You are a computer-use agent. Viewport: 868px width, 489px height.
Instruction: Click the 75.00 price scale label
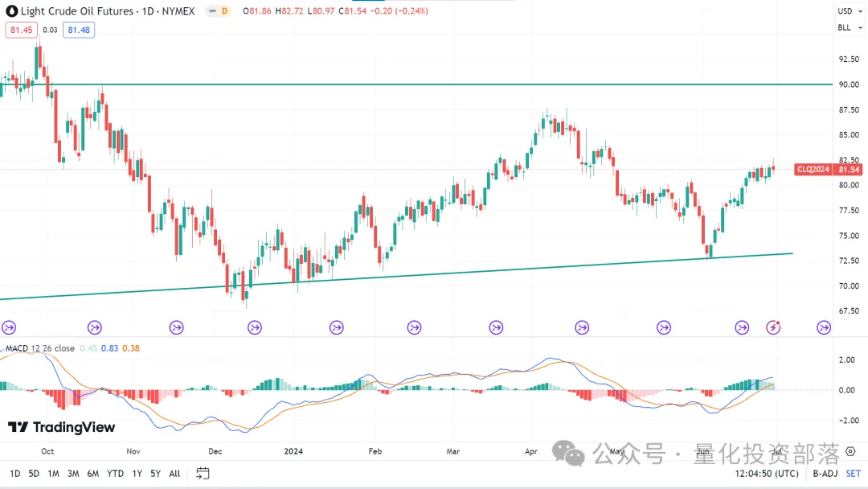pyautogui.click(x=849, y=236)
